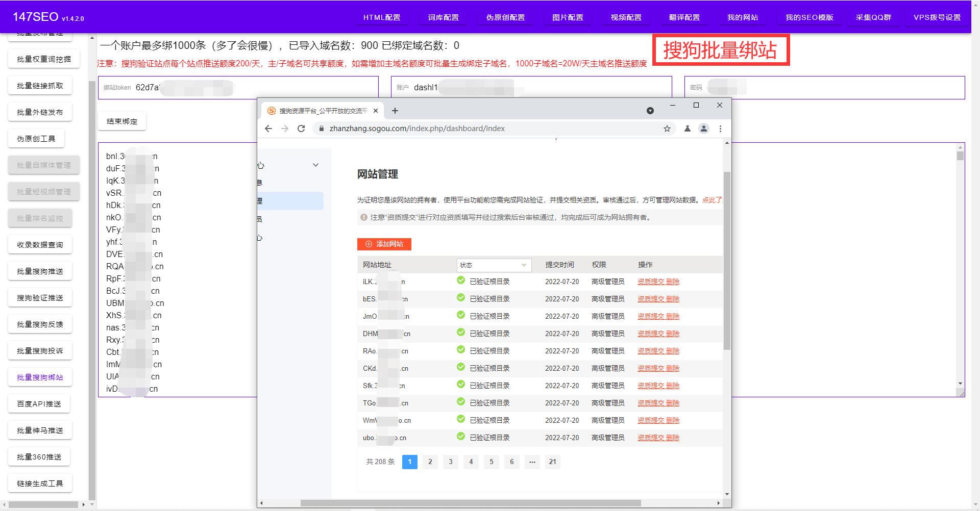This screenshot has height=511, width=980.
Task: Collapse the Sogou sidebar chevron
Action: 315,165
